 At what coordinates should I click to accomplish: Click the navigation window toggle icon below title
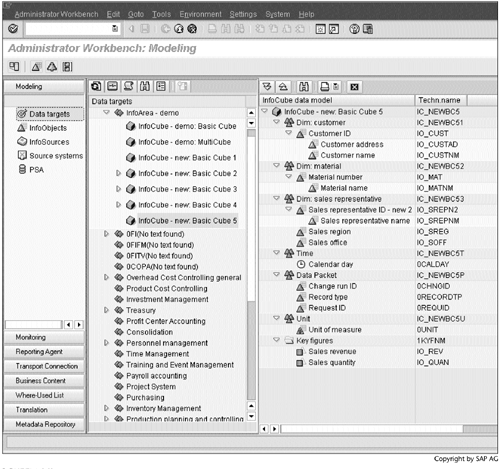pos(14,67)
